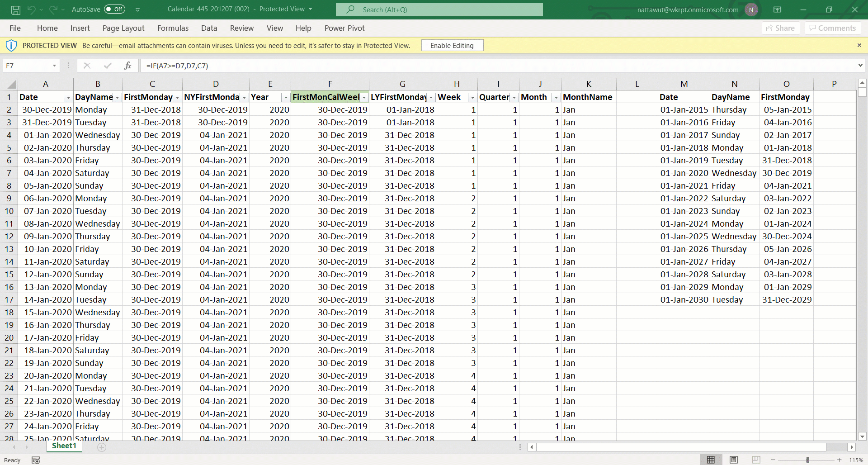868x465 pixels.
Task: Select the column F header
Action: (330, 84)
